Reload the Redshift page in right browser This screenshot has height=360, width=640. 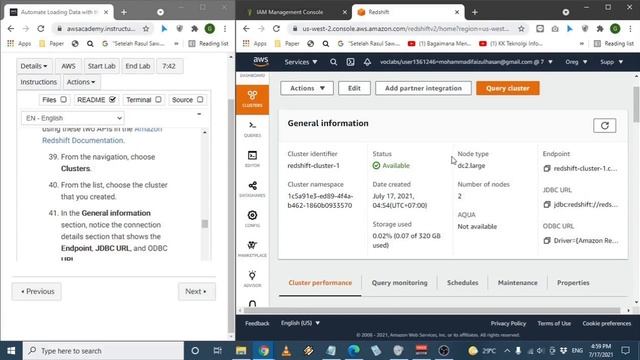point(276,29)
